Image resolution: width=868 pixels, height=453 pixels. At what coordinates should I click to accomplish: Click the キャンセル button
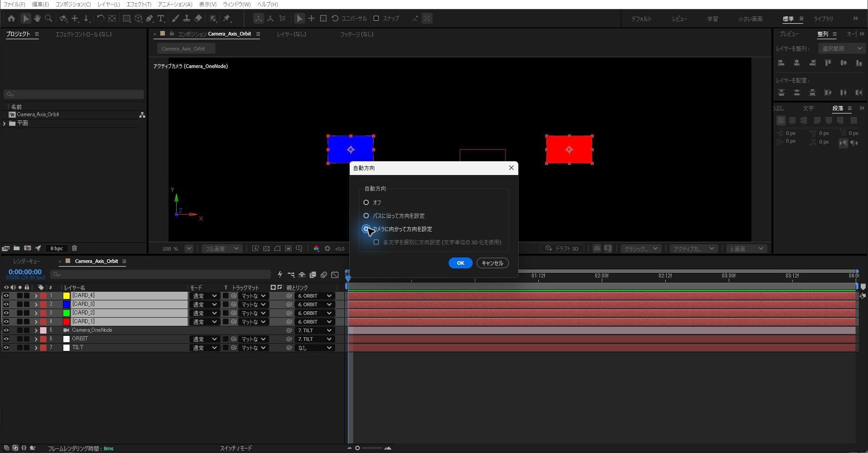click(492, 263)
